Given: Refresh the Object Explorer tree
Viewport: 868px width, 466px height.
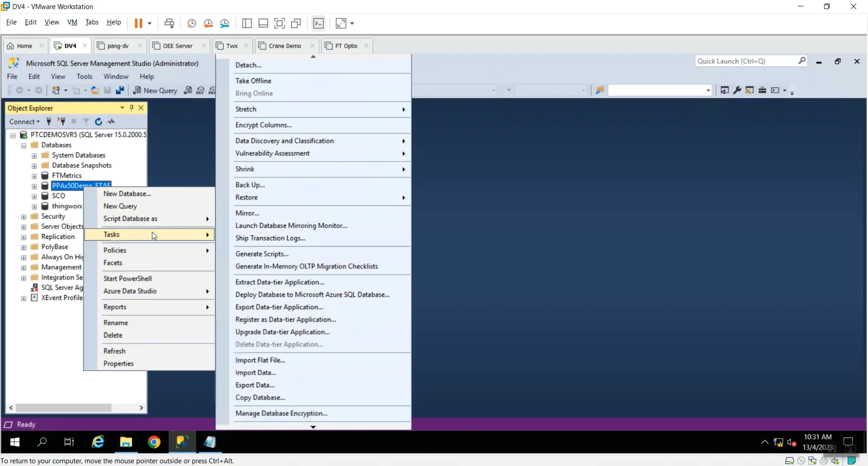Looking at the screenshot, I should 99,122.
